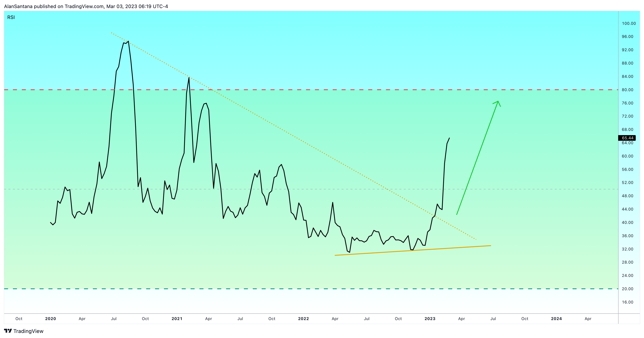Click the TradingView logo at bottom left
Image resolution: width=644 pixels, height=338 pixels.
[x=24, y=331]
